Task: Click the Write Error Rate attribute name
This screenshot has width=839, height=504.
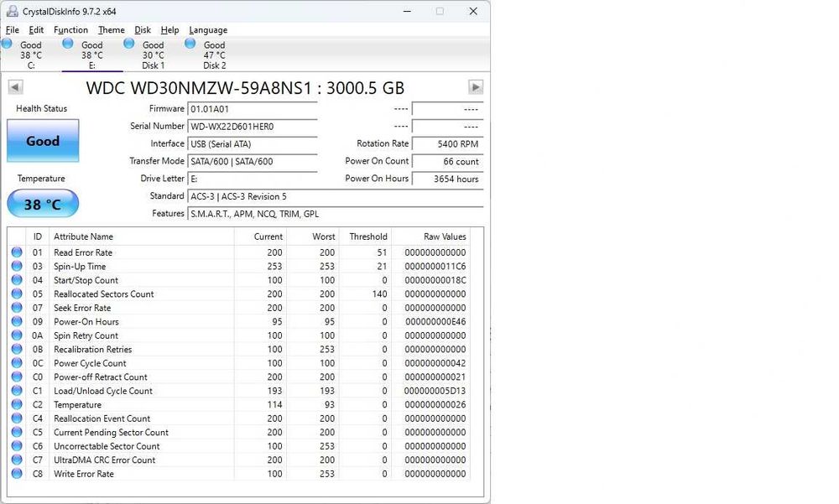Action: coord(83,474)
